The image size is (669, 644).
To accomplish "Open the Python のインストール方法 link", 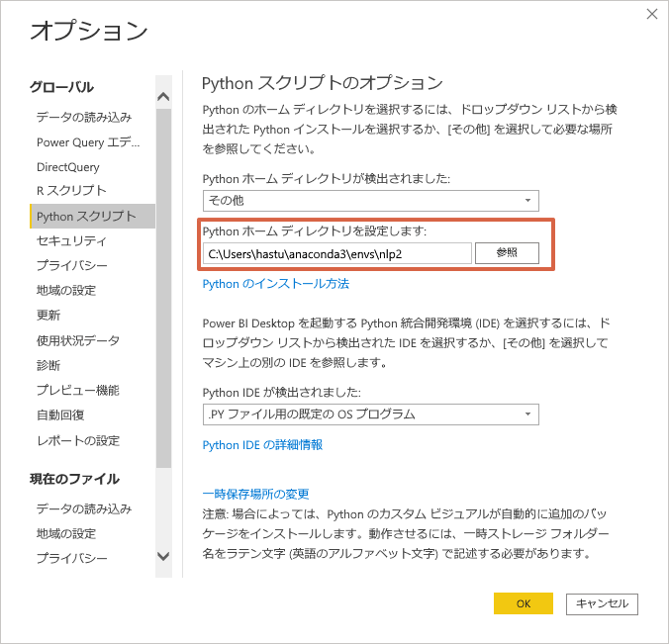I will coord(275,284).
